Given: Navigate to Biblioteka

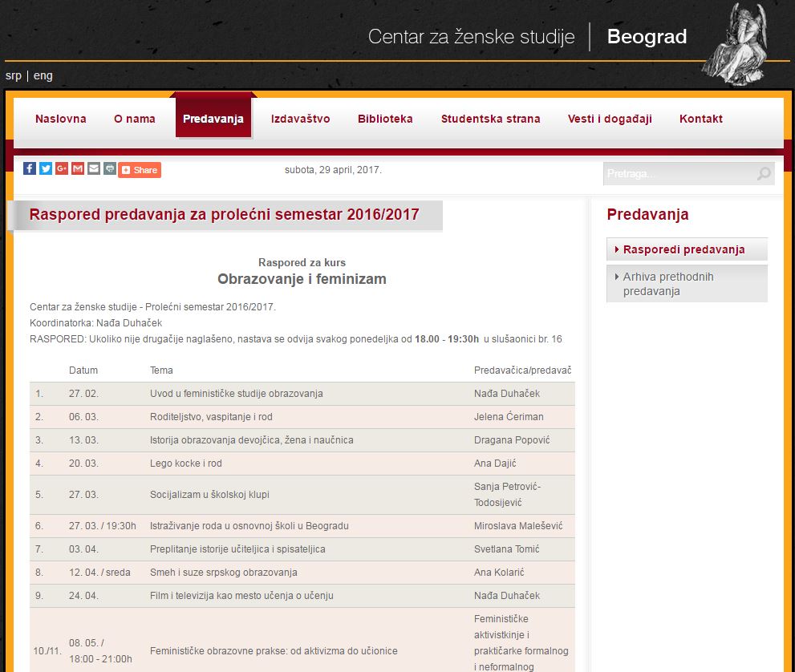Looking at the screenshot, I should 385,119.
